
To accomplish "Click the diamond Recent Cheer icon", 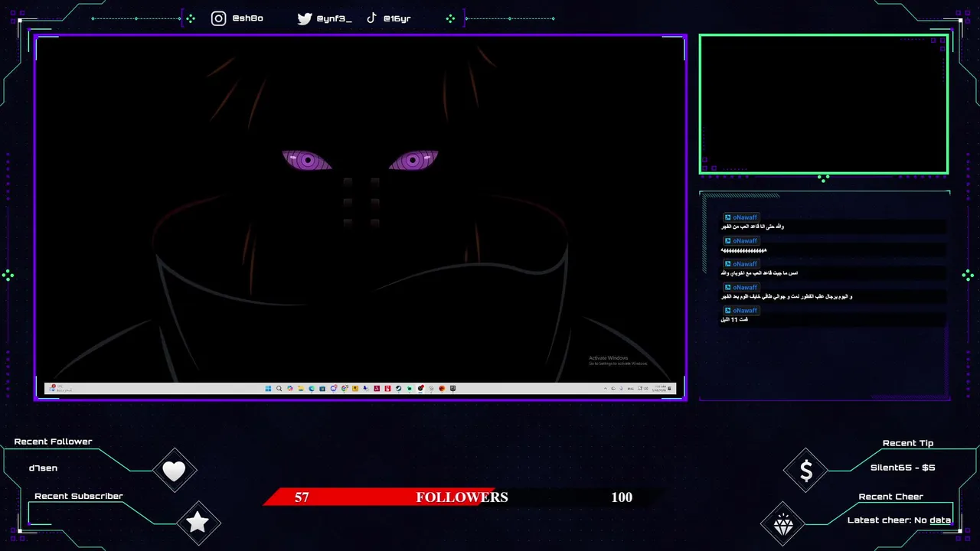I will pos(783,524).
